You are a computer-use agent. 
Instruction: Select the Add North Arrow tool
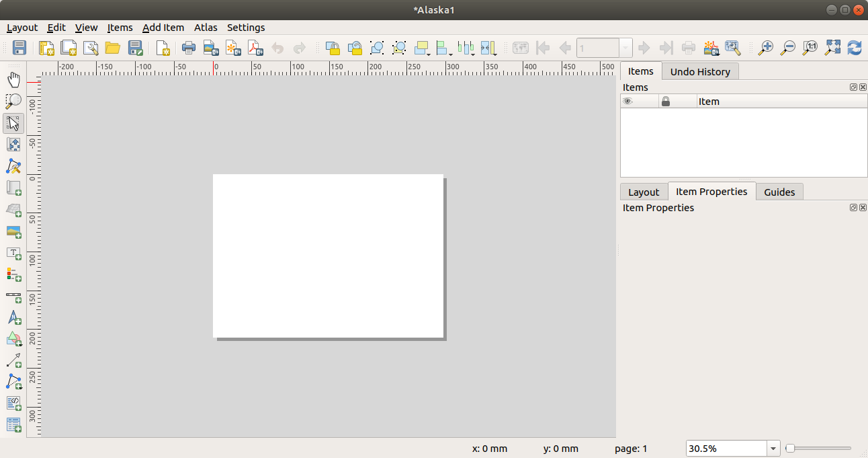coord(13,317)
